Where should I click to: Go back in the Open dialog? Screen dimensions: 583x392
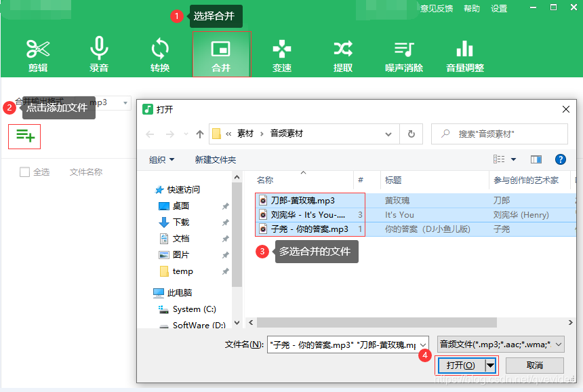pos(150,134)
